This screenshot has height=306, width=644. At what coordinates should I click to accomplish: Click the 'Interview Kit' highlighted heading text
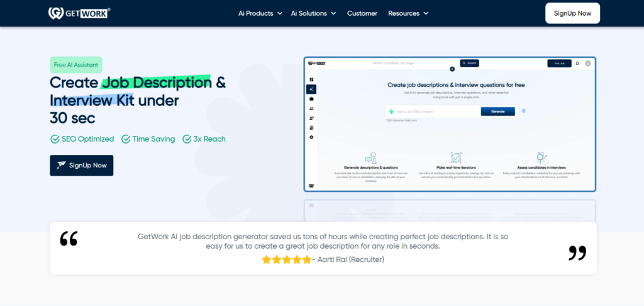[92, 100]
